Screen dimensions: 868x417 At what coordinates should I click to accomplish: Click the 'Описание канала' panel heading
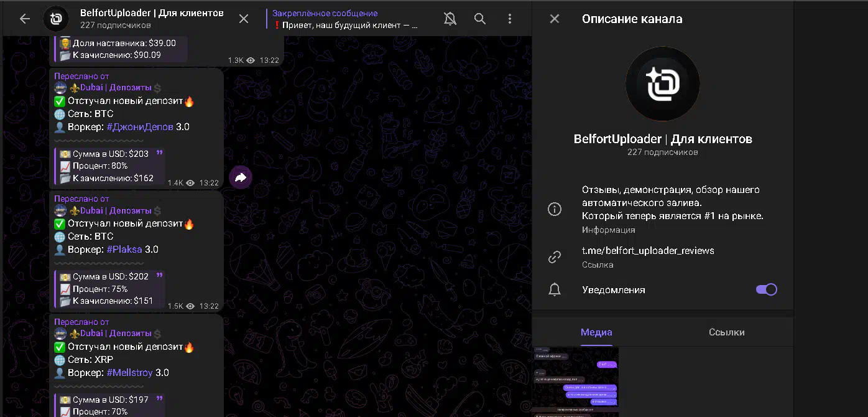tap(632, 19)
